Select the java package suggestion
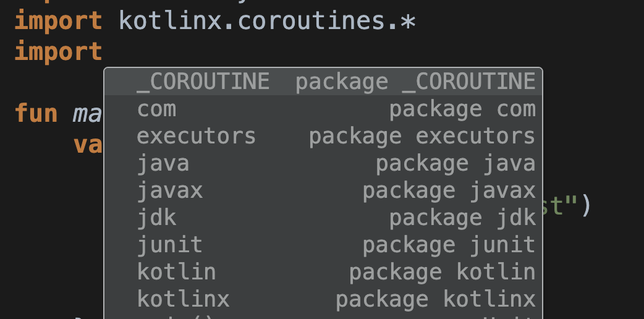The width and height of the screenshot is (644, 319). pyautogui.click(x=323, y=163)
